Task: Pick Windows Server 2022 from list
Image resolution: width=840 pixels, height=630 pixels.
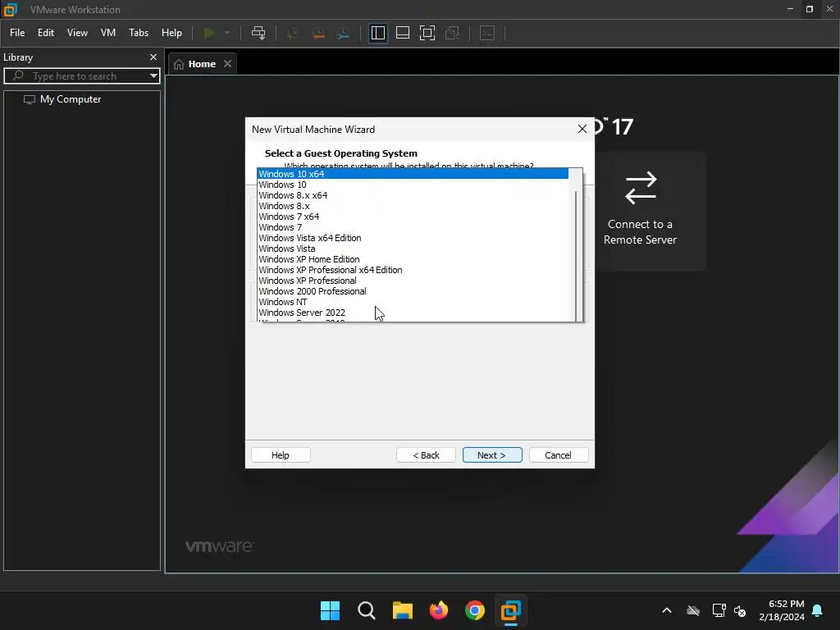Action: pos(413,313)
